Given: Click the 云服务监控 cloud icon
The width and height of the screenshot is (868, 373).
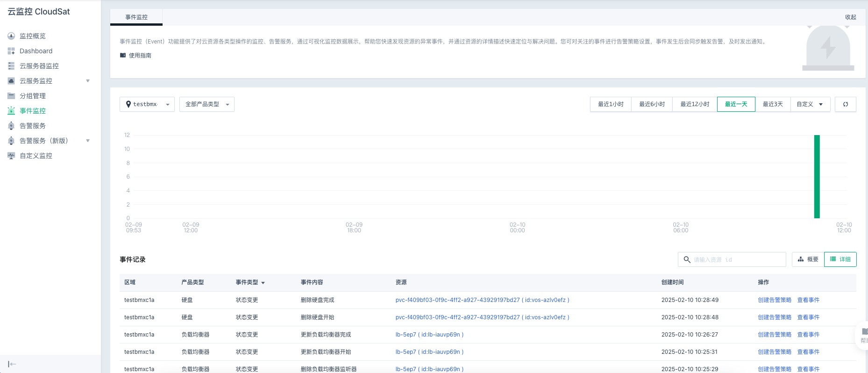Looking at the screenshot, I should 11,81.
